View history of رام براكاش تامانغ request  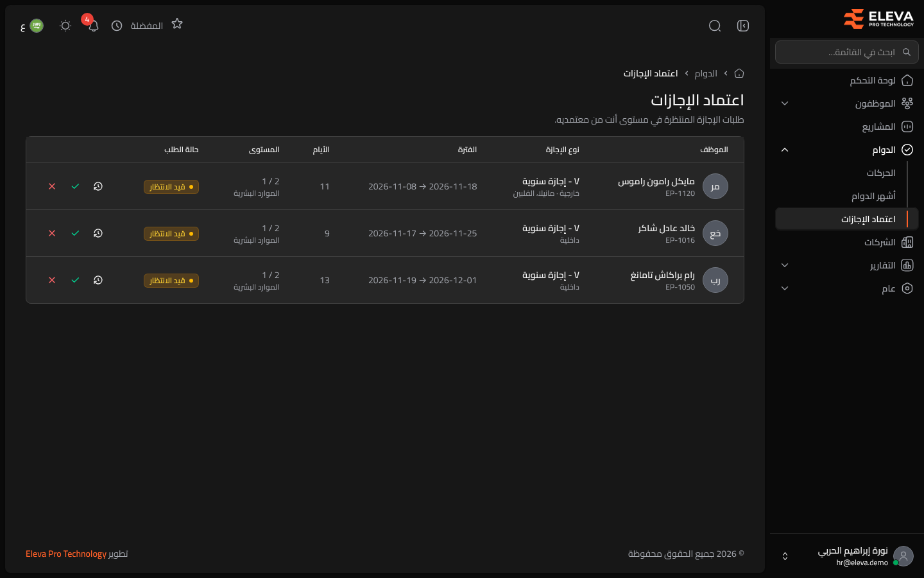click(98, 280)
